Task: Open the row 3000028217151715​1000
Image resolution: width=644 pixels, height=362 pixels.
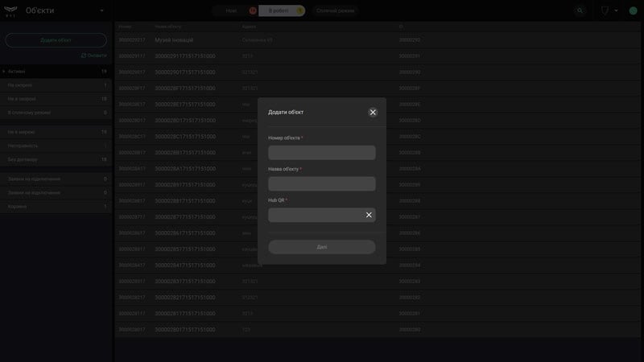Action: click(x=378, y=297)
